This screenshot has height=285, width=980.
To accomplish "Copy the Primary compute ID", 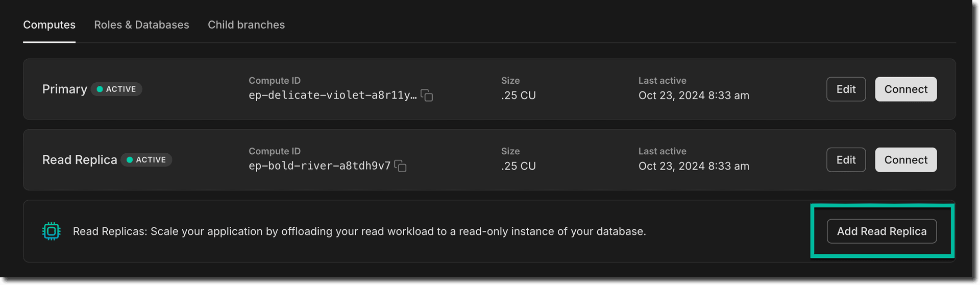I will pyautogui.click(x=427, y=96).
